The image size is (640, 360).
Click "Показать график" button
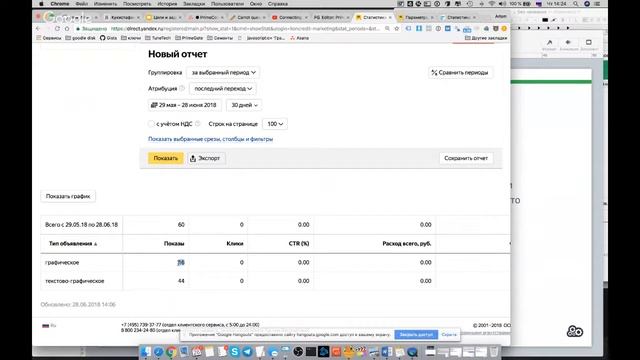68,196
